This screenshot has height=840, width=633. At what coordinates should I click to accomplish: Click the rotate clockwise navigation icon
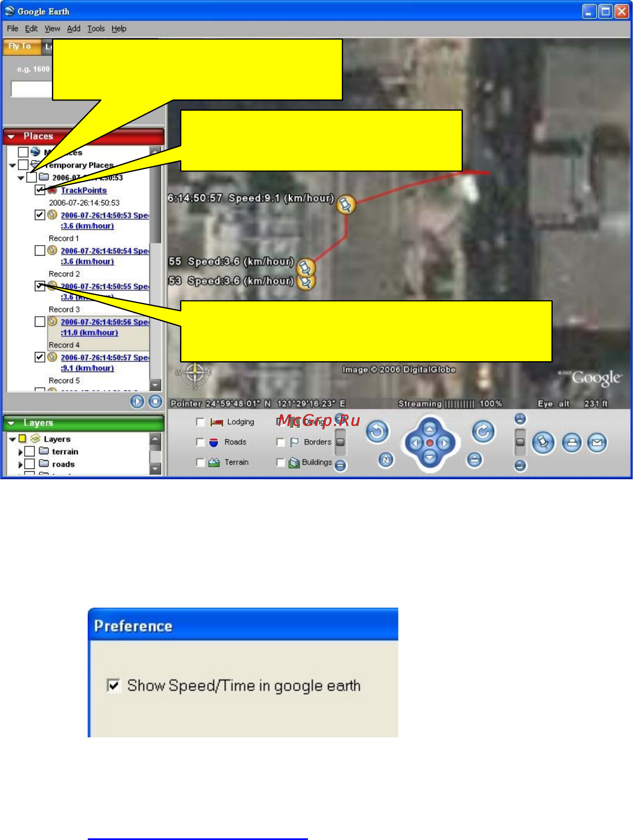click(483, 431)
